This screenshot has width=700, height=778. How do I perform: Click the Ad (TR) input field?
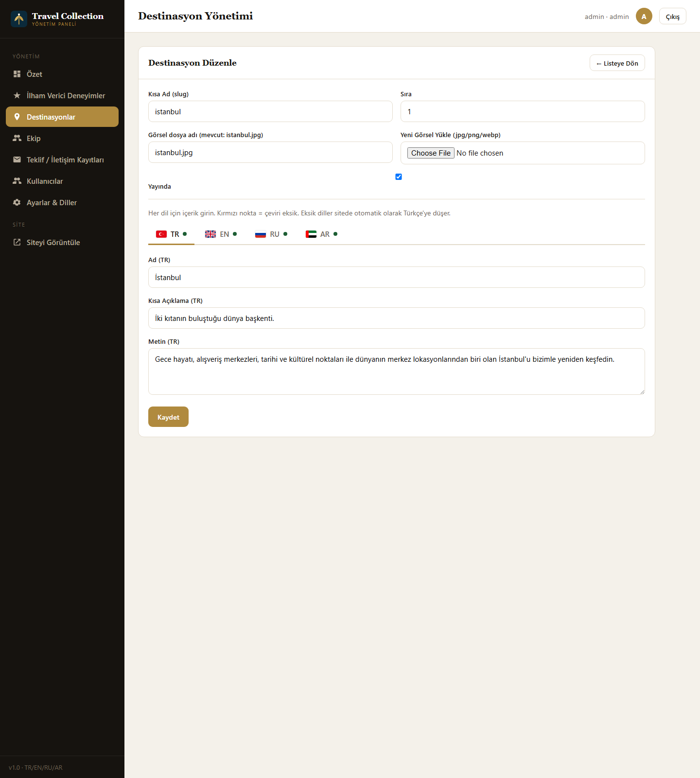[x=397, y=277]
